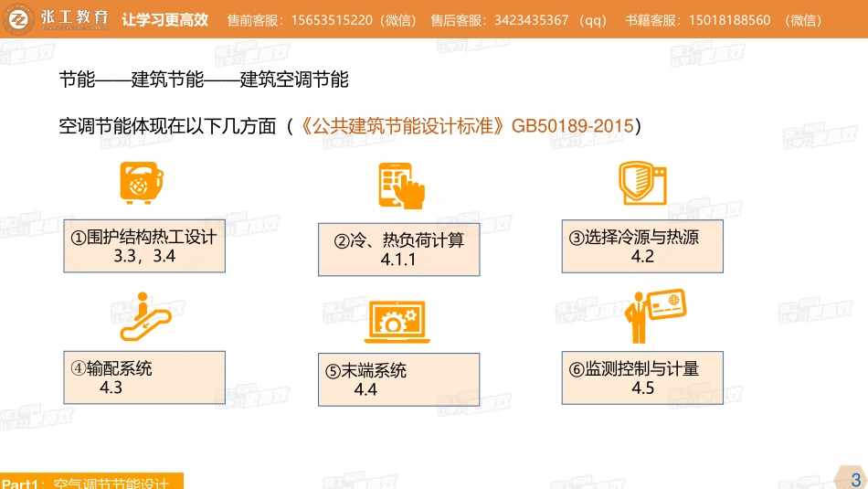Select the ⑥监测控制与计量 4.5 box
The height and width of the screenshot is (489, 868).
click(x=642, y=377)
